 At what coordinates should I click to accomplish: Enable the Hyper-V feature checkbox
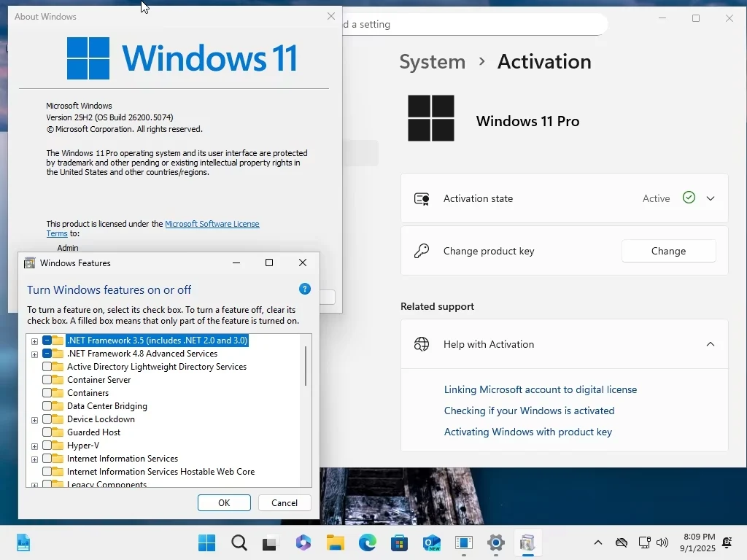click(x=47, y=446)
